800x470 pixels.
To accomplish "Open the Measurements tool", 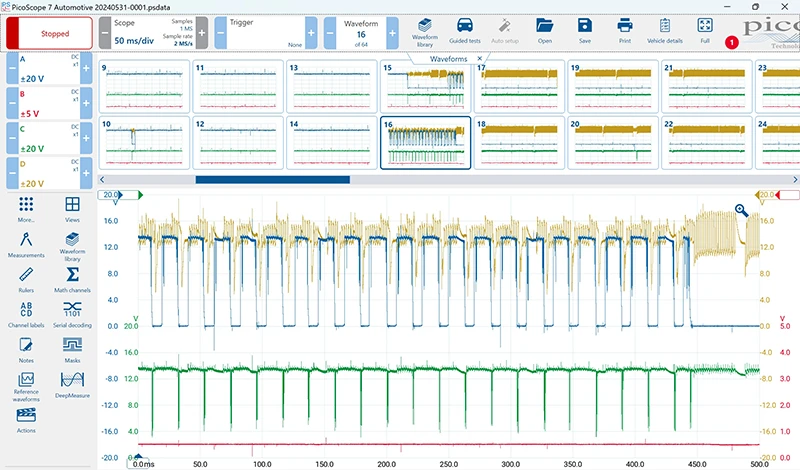I will [26, 244].
